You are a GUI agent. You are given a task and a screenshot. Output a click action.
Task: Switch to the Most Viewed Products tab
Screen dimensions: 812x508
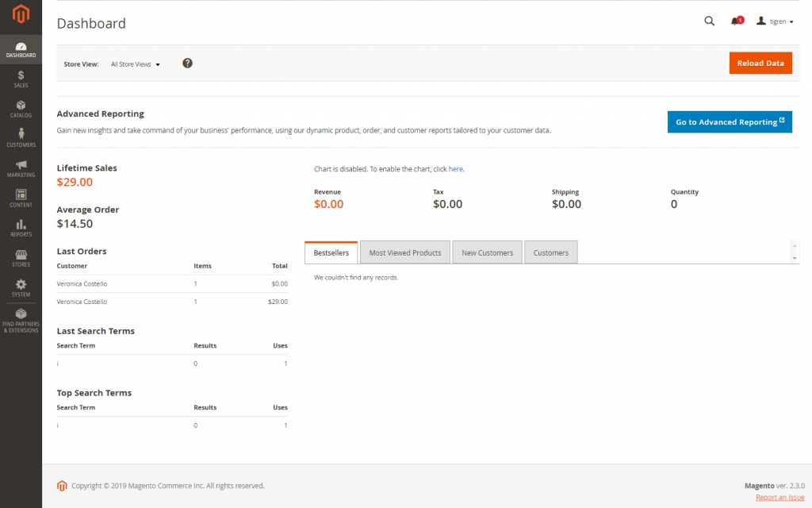(x=404, y=252)
